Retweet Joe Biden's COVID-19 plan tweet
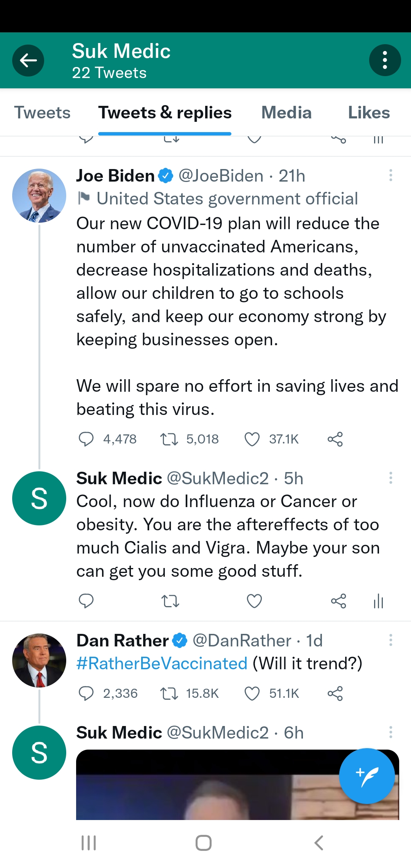This screenshot has height=868, width=411. pos(169,439)
